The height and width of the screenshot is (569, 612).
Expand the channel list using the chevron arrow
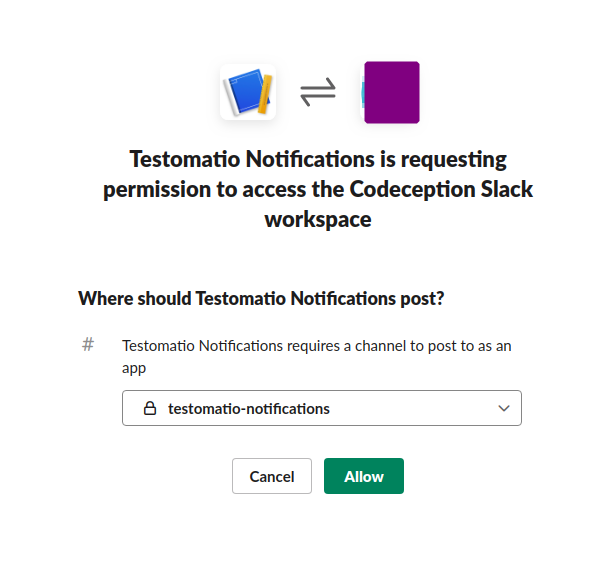pyautogui.click(x=504, y=408)
